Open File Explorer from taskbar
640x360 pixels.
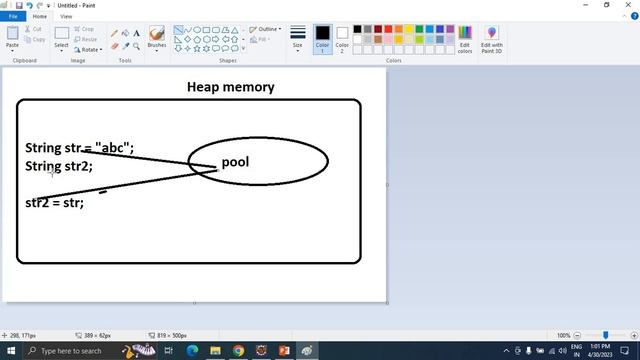215,351
